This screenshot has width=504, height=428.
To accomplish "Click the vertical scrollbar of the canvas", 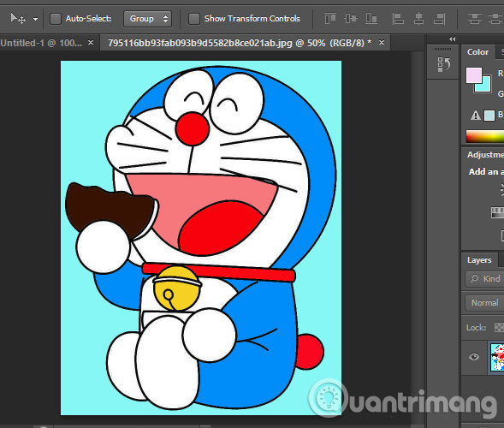I will (x=418, y=238).
